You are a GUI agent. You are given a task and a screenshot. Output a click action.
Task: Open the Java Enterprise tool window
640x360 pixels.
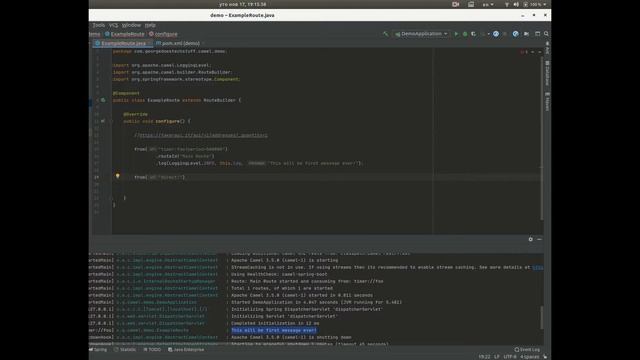[186, 350]
